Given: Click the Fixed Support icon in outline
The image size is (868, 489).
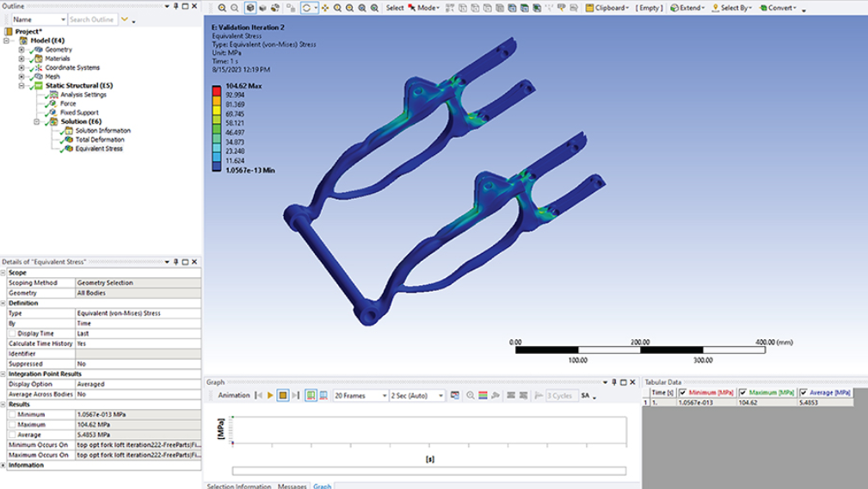Looking at the screenshot, I should click(52, 113).
